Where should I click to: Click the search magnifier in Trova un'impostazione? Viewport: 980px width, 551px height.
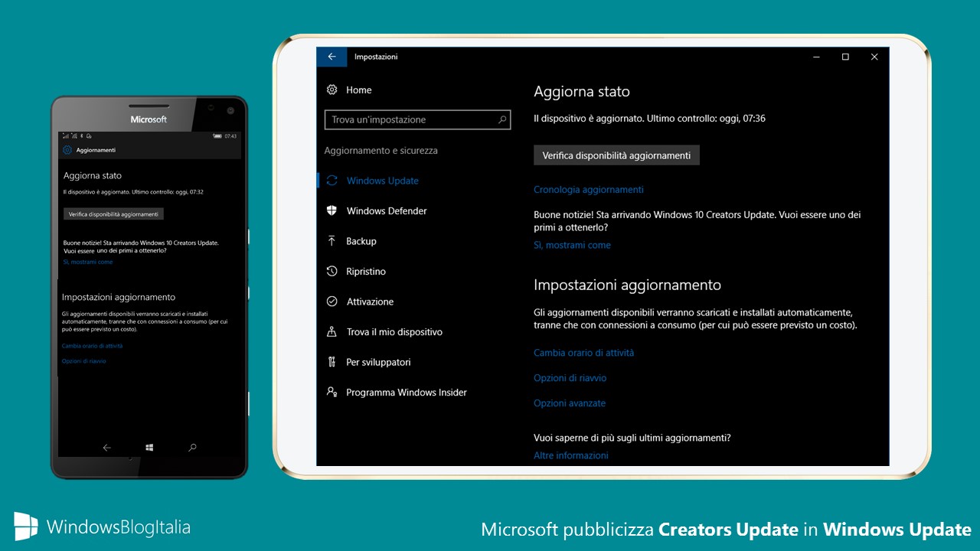[502, 119]
